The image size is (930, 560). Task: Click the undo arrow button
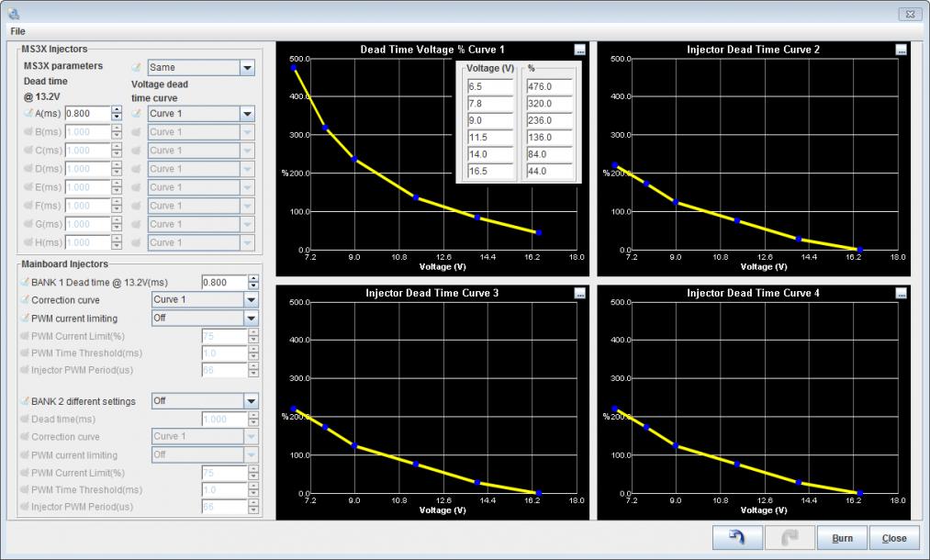(x=737, y=538)
